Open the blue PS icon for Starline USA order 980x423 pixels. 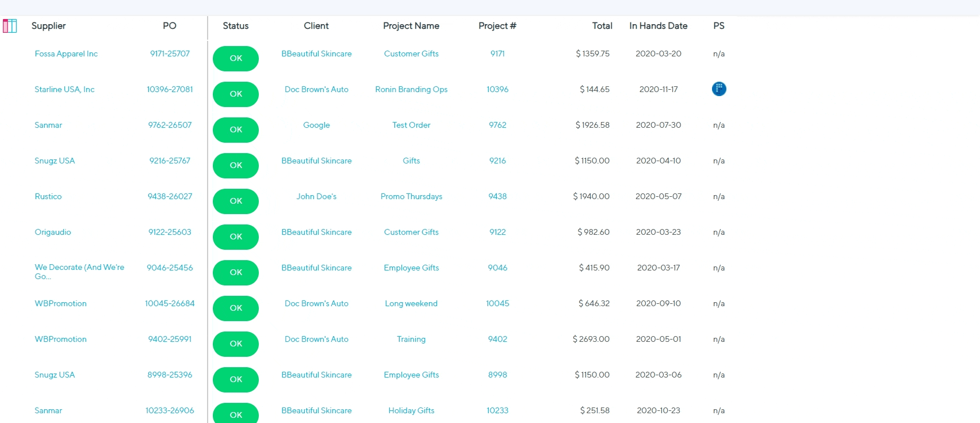point(719,89)
